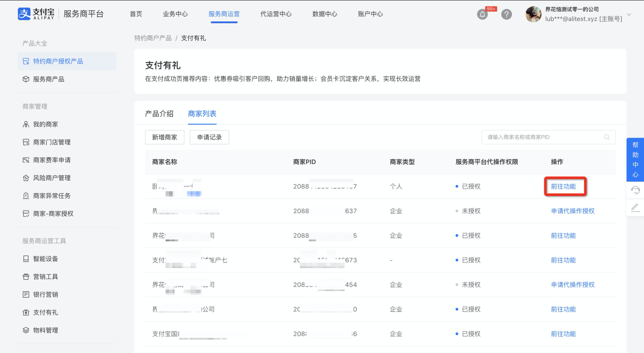
Task: Switch to the 产品介绍 tab
Action: 159,114
